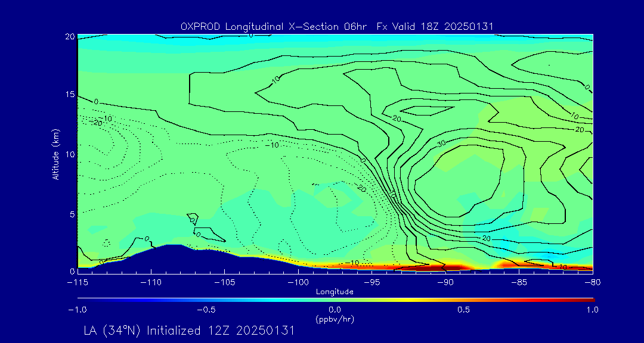Click the 5 altitude tick label
The width and height of the screenshot is (644, 343).
[72, 214]
